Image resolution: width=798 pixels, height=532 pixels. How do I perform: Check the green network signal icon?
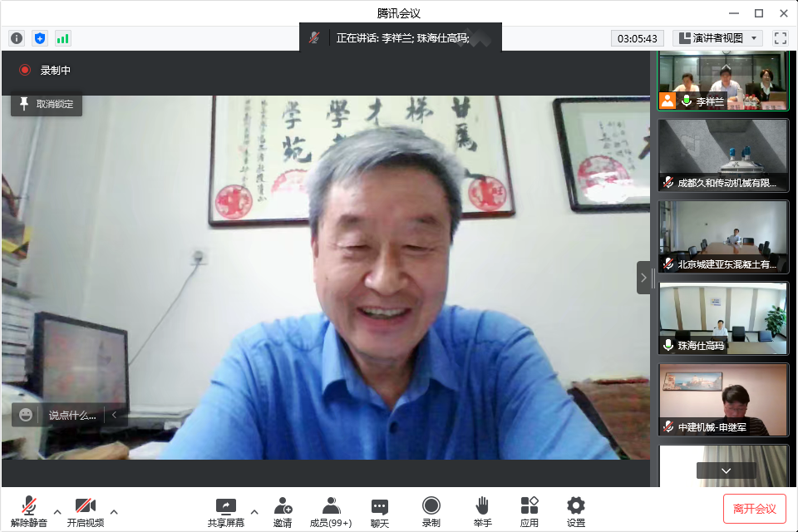(63, 38)
